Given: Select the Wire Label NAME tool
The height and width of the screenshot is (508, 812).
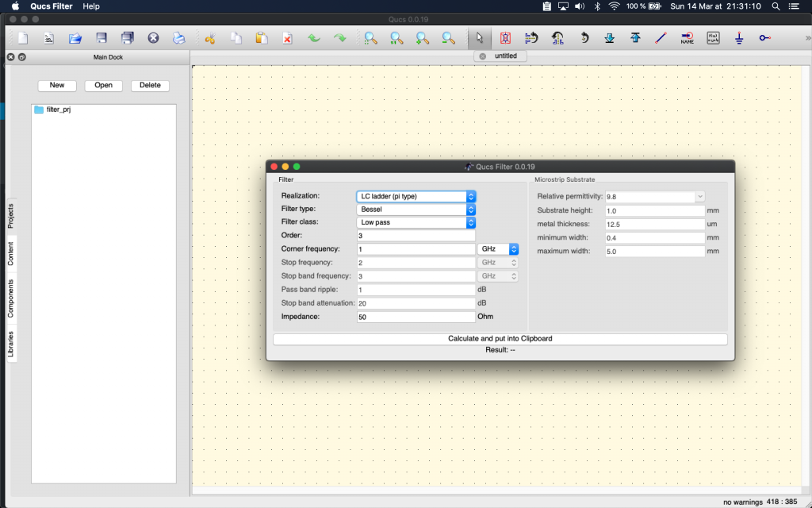Looking at the screenshot, I should 688,38.
